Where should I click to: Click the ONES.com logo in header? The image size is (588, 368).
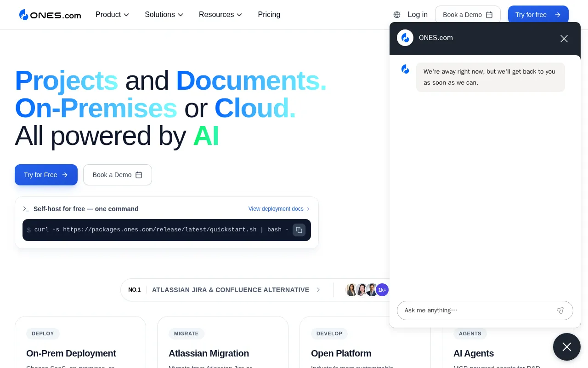50,15
